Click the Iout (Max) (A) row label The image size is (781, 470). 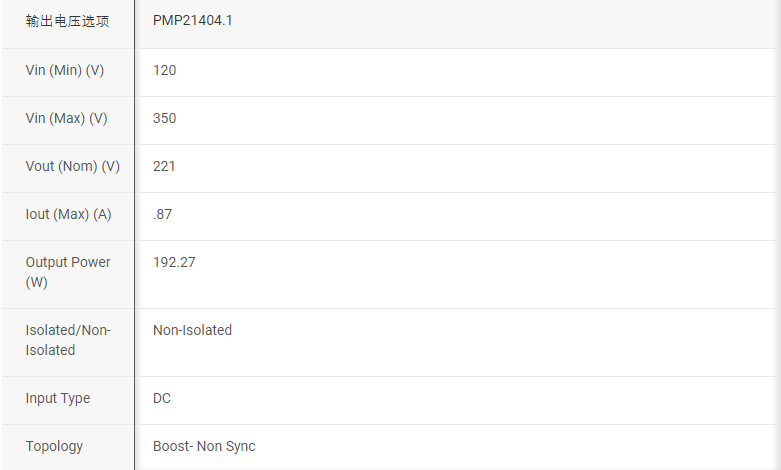[x=68, y=214]
